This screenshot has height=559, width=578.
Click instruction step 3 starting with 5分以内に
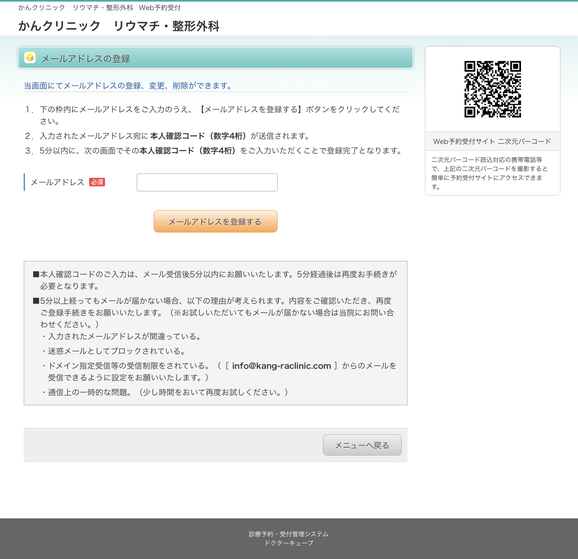[x=214, y=151]
